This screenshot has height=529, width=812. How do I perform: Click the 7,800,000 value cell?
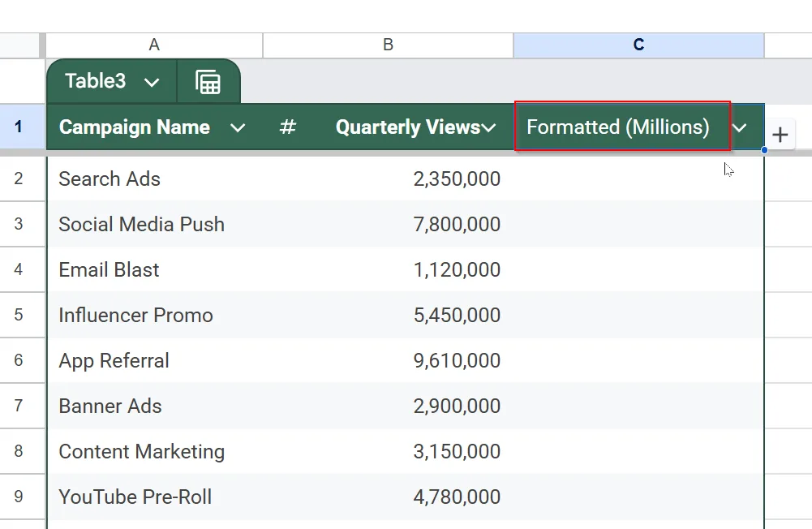tap(389, 224)
